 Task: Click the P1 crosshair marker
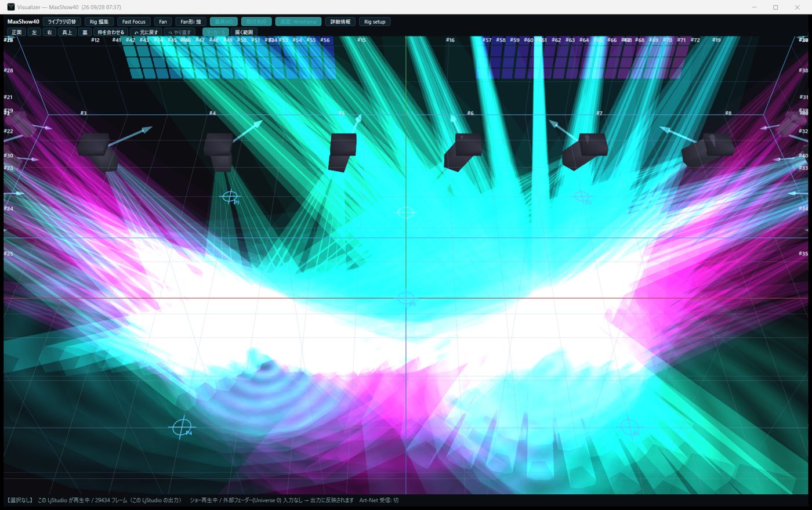click(x=230, y=197)
